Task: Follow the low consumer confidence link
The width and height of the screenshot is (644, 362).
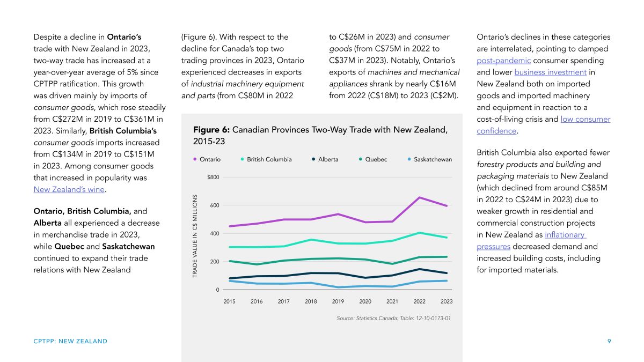Action: pos(585,119)
